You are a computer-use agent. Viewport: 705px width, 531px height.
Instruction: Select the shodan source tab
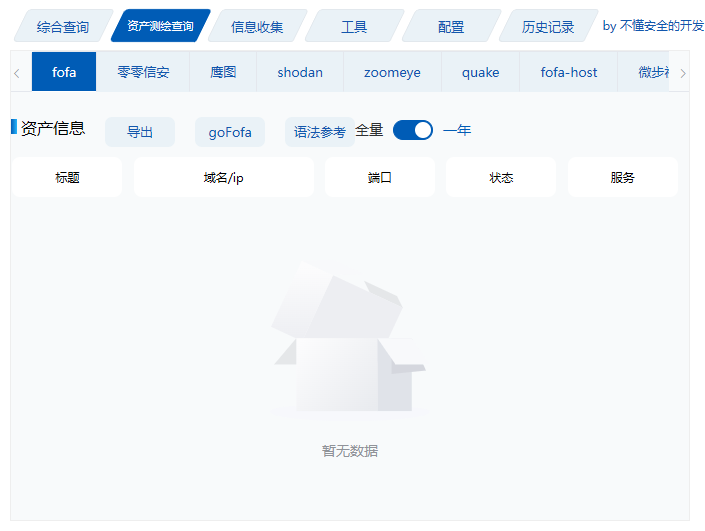(300, 72)
